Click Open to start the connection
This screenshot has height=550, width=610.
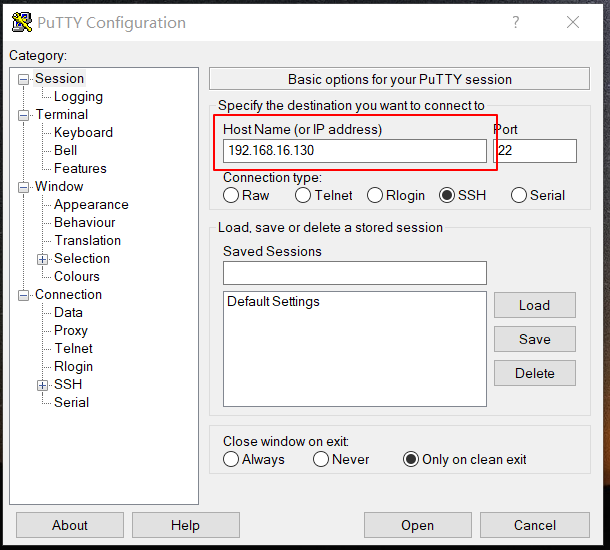tap(417, 525)
